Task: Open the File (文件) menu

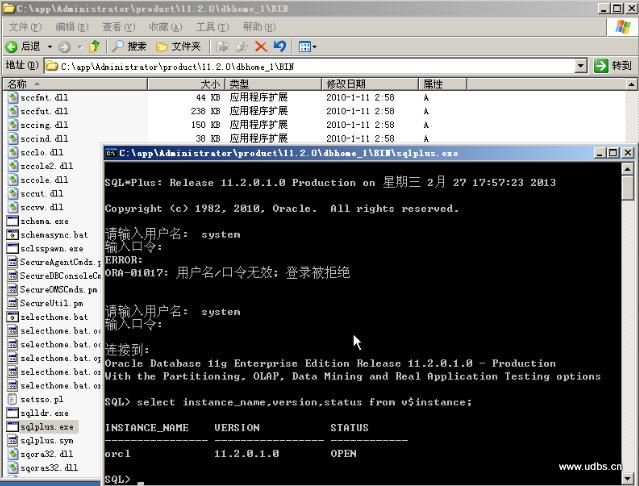Action: tap(25, 27)
